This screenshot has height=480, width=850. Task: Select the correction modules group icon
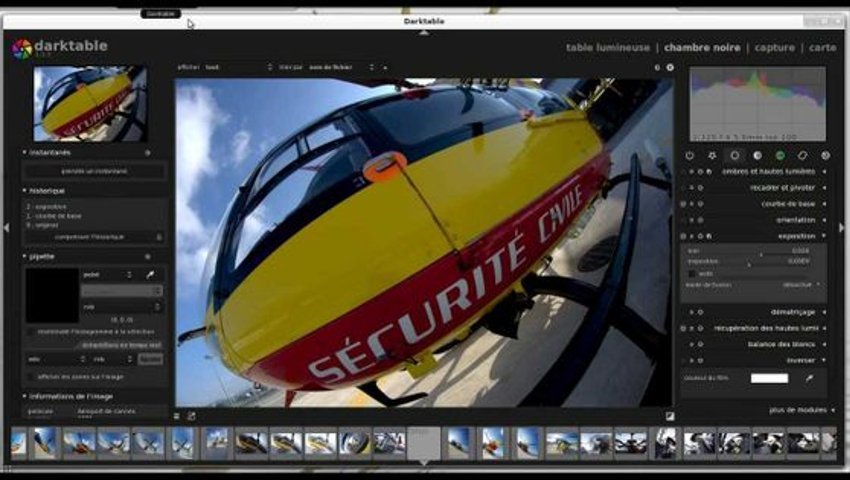pos(802,156)
